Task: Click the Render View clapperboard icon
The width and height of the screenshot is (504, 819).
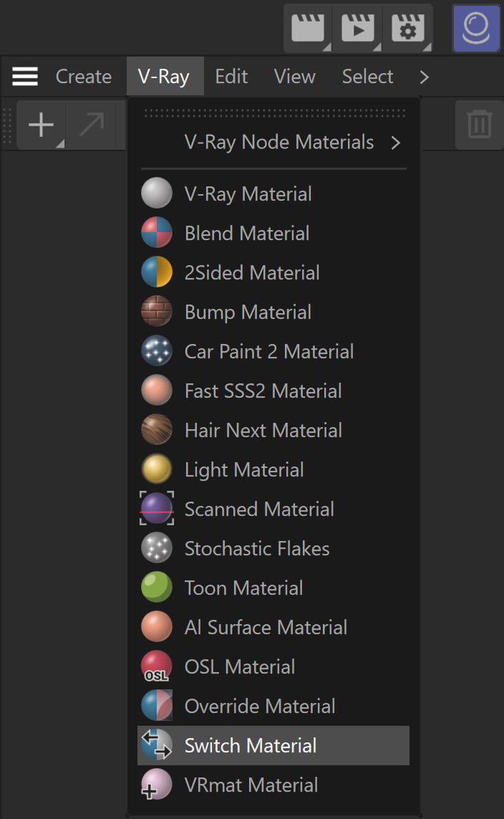Action: coord(308,28)
